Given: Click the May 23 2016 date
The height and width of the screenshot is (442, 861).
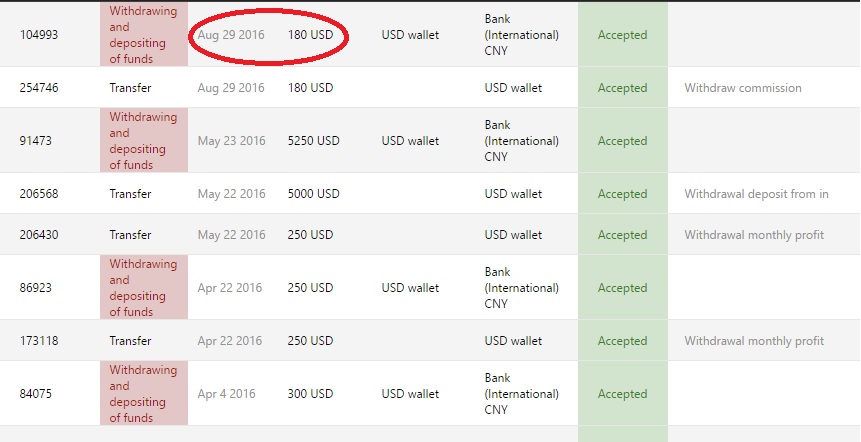Looking at the screenshot, I should (x=231, y=141).
